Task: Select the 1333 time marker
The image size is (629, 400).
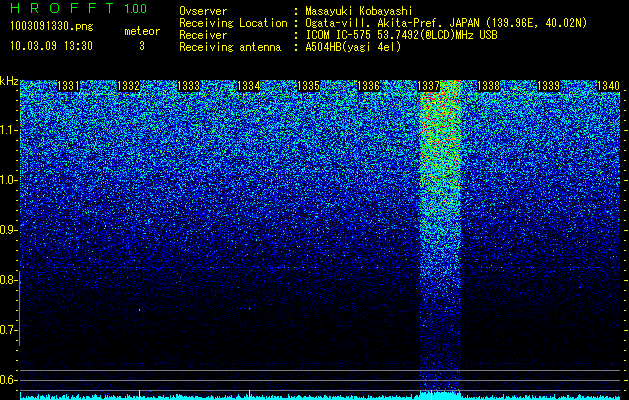Action: point(189,86)
